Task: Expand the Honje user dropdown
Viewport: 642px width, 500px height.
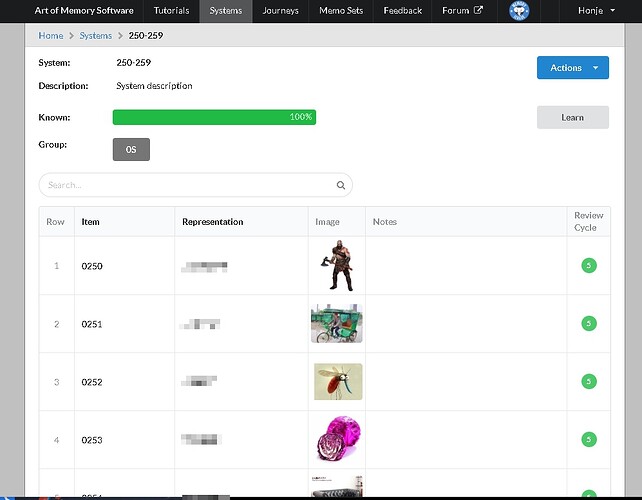Action: pos(596,11)
